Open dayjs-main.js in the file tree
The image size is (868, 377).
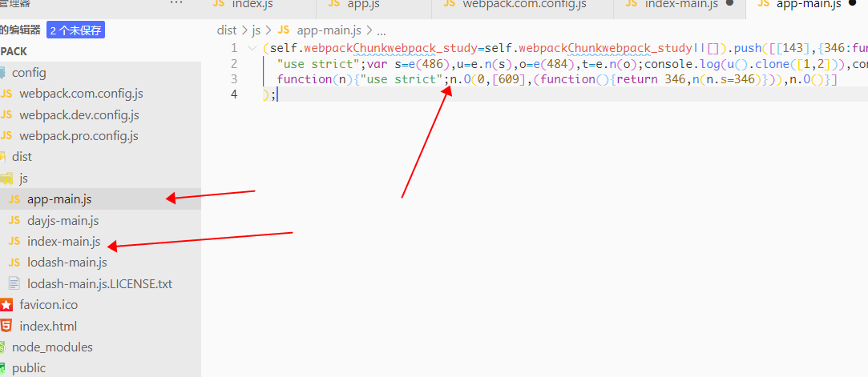coord(100,221)
